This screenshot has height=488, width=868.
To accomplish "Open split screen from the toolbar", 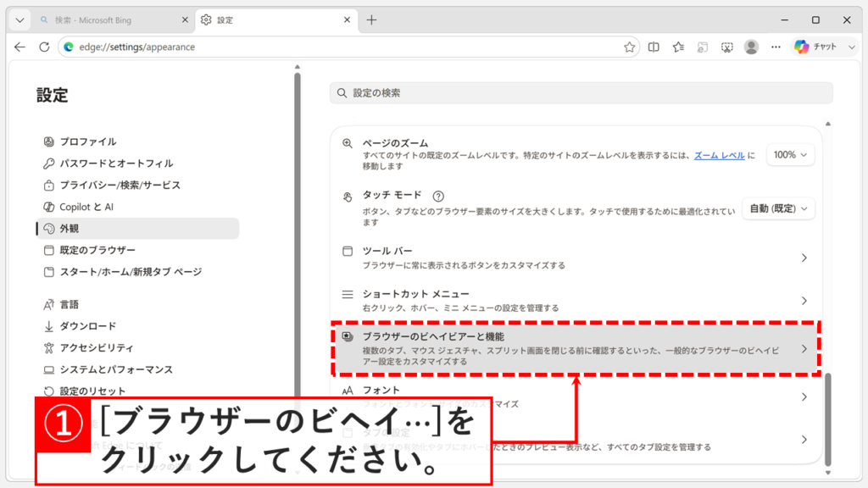I will click(x=654, y=47).
